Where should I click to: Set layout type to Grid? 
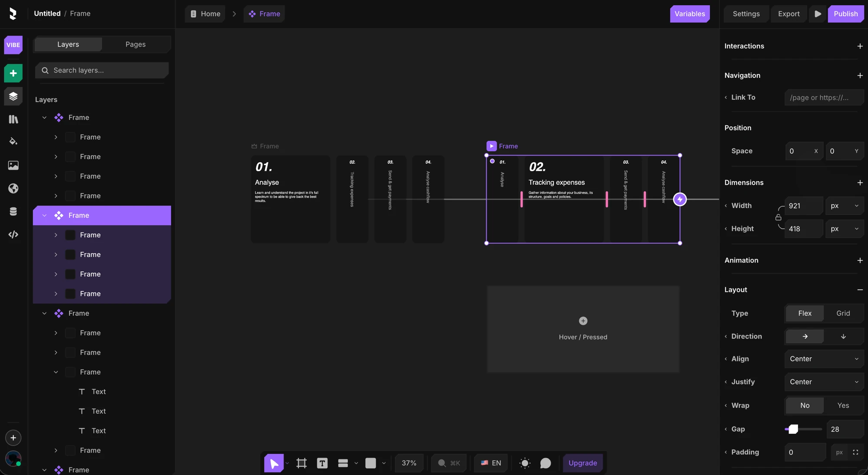coord(843,313)
